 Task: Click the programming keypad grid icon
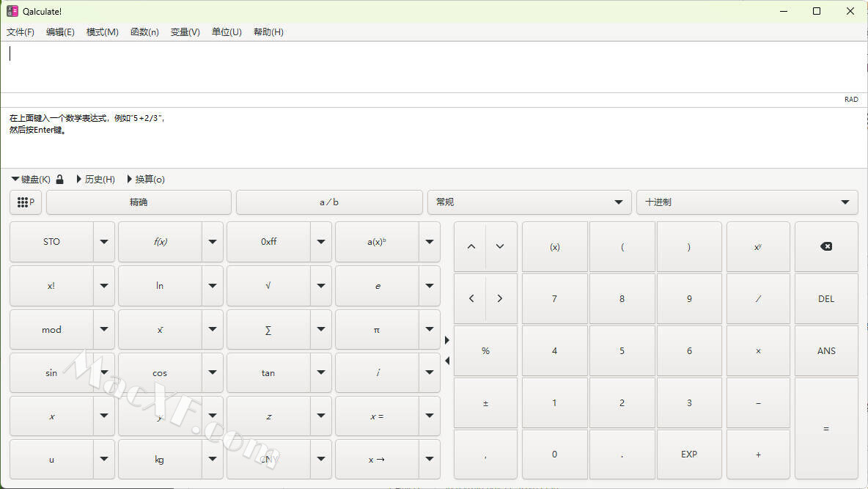[26, 202]
